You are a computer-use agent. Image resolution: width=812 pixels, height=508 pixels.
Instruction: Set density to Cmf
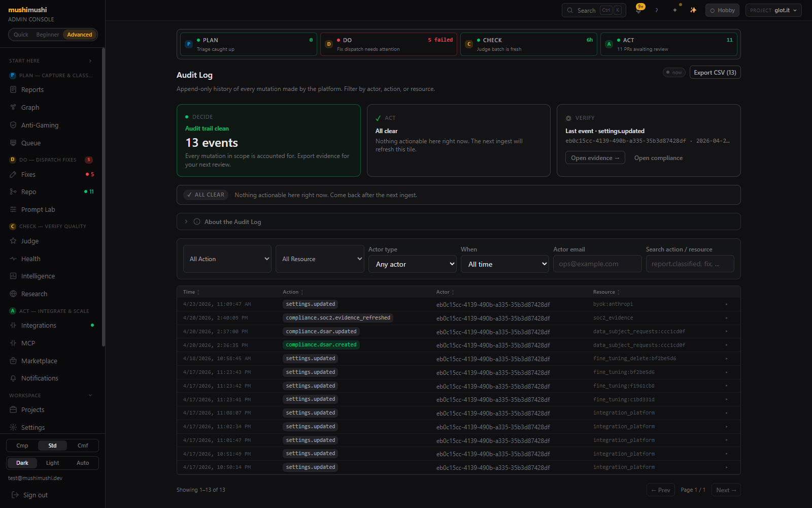83,446
